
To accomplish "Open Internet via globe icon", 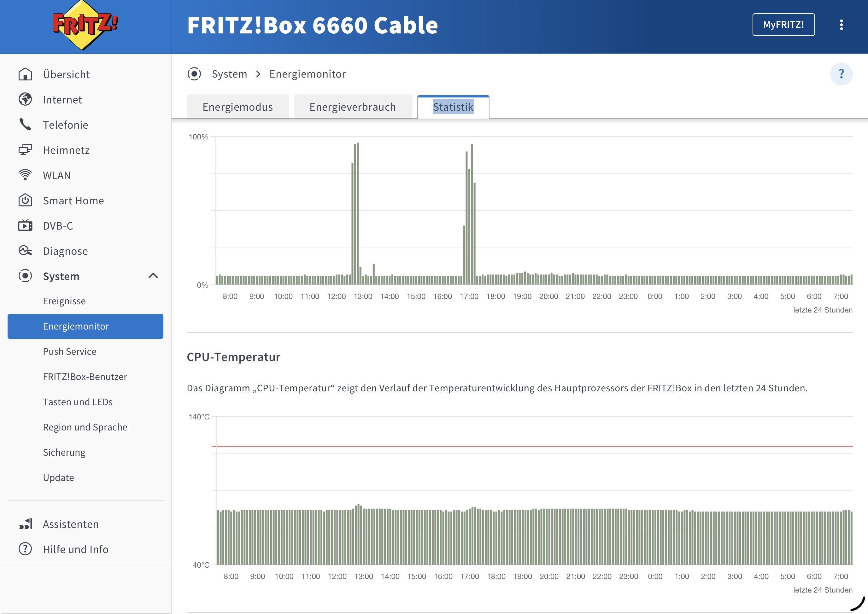I will pos(25,99).
